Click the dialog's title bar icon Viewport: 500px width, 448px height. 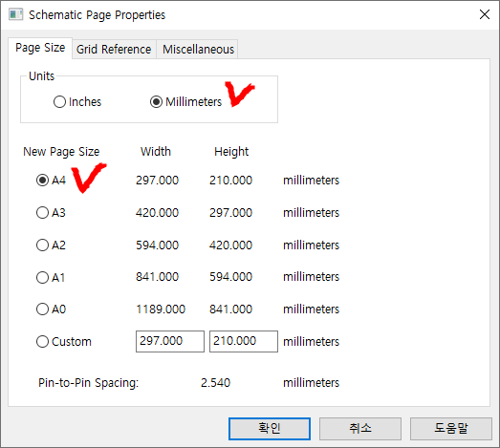click(15, 14)
